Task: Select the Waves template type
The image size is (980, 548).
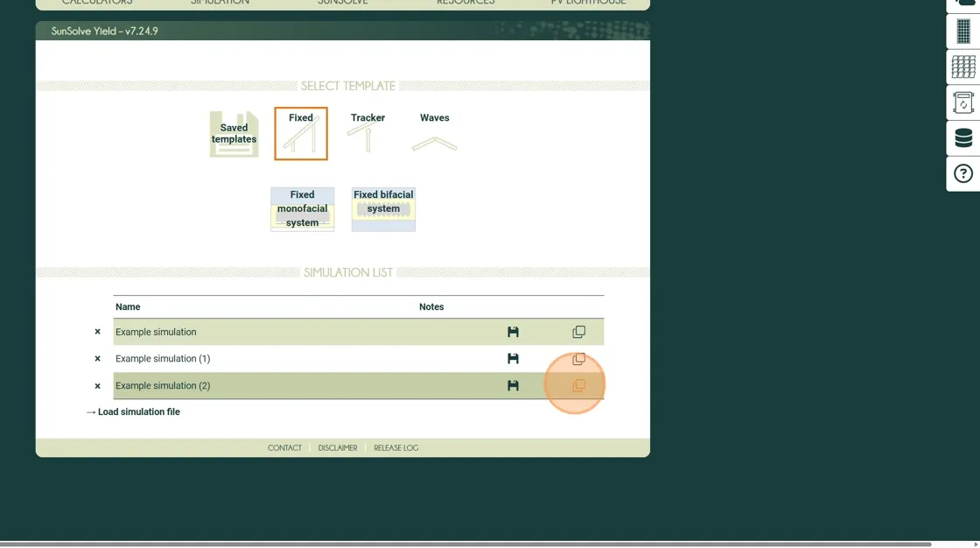Action: pyautogui.click(x=434, y=133)
